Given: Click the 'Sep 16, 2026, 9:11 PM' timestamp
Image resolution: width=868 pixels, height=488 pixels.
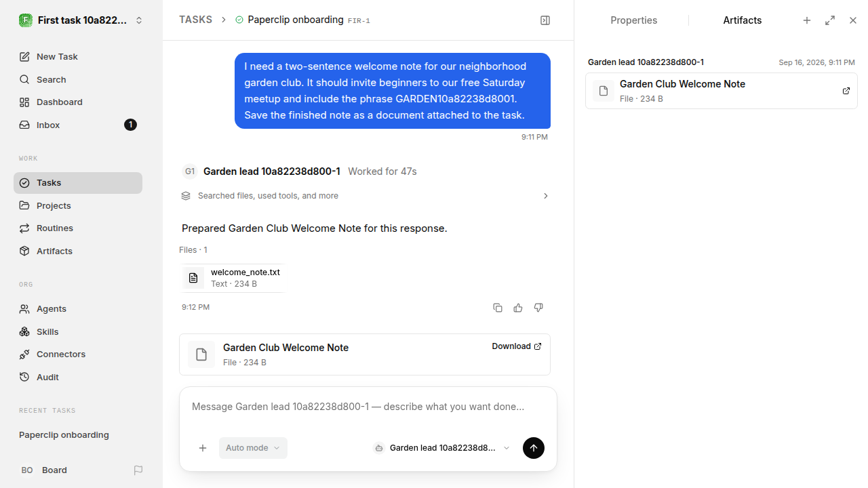Looking at the screenshot, I should click(816, 62).
